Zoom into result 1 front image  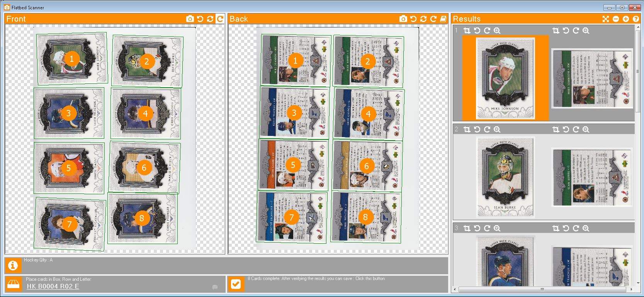click(497, 31)
